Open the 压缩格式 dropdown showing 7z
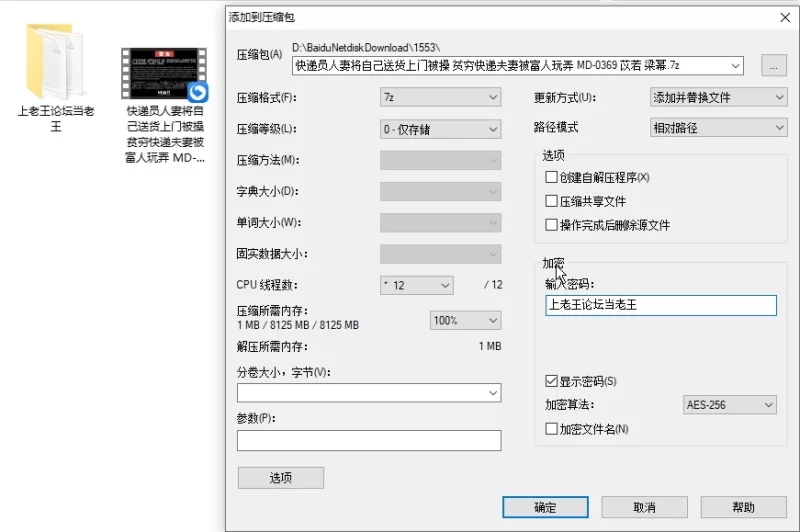Image resolution: width=800 pixels, height=532 pixels. (x=440, y=97)
